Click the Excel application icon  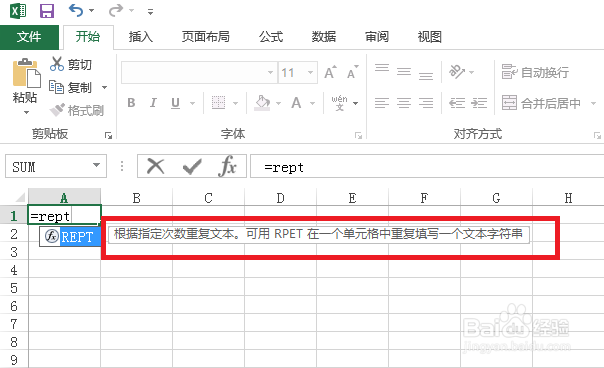[18, 10]
